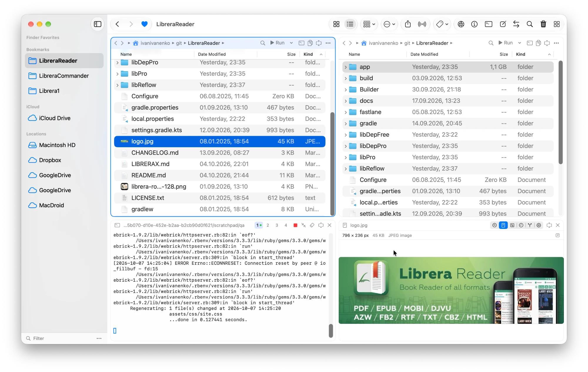Open Run dropdown arrow in right pane
This screenshot has width=588, height=372.
(x=519, y=43)
